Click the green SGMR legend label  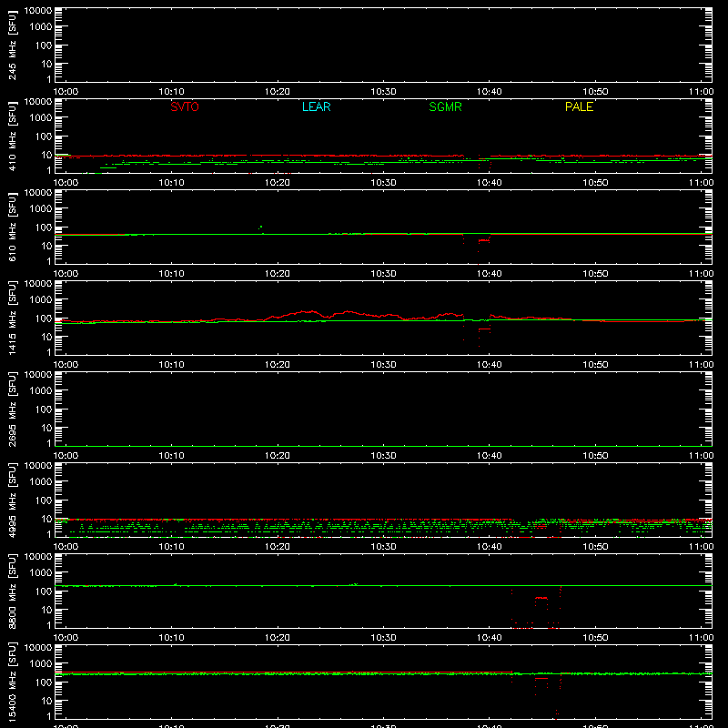click(445, 106)
